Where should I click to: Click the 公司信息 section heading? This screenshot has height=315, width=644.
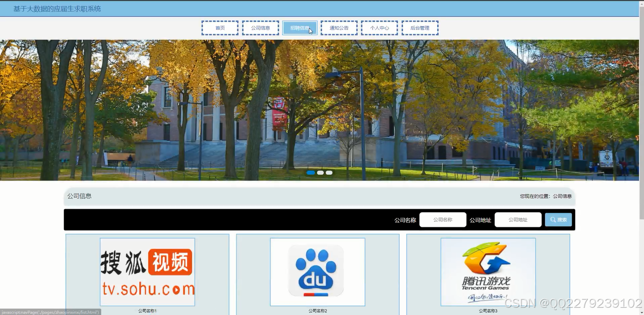point(80,196)
